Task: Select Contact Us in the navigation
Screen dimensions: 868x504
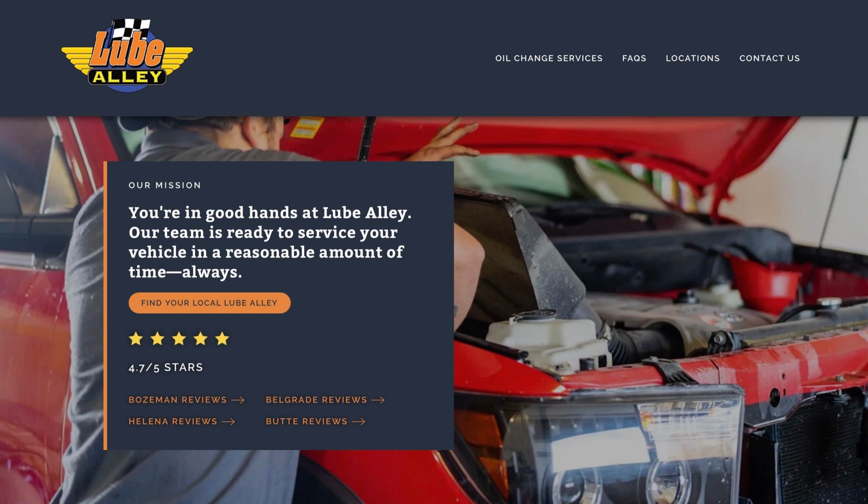Action: coord(770,59)
